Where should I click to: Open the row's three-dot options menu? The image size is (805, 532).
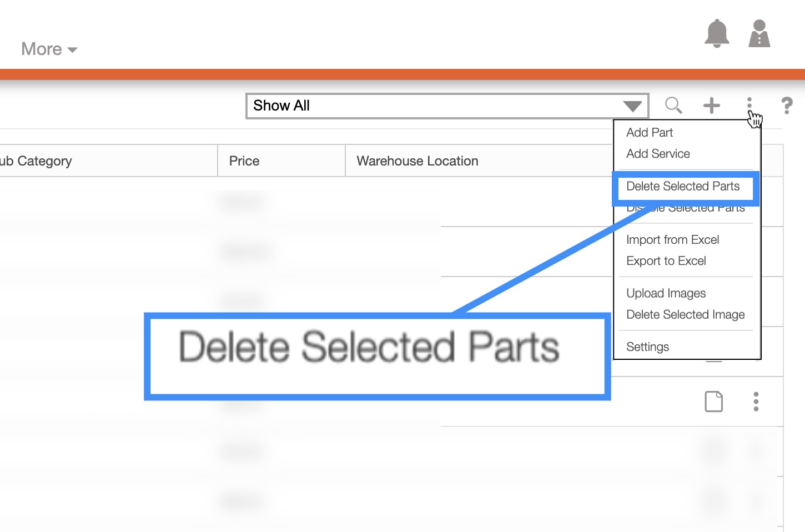(x=756, y=401)
